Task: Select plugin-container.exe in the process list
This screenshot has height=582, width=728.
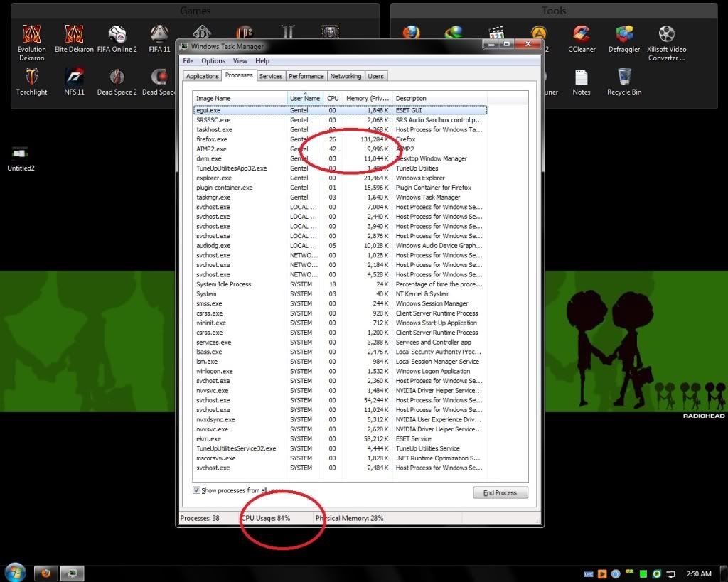Action: (x=340, y=188)
